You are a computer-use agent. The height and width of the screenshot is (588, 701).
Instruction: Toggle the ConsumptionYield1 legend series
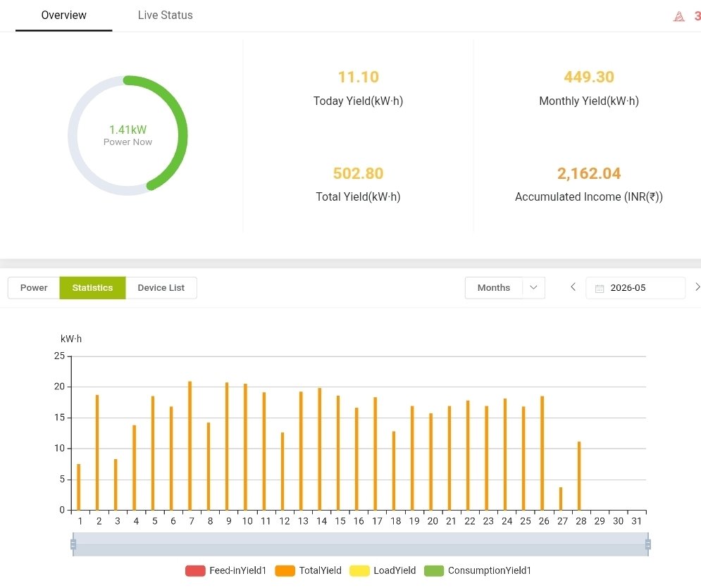478,570
